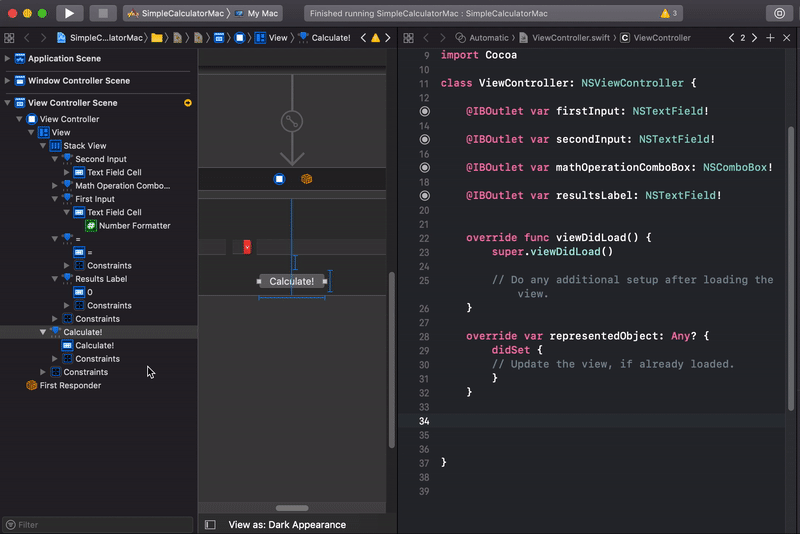Go to the next counterpart file
Viewport: 800px width, 534px height.
point(755,38)
